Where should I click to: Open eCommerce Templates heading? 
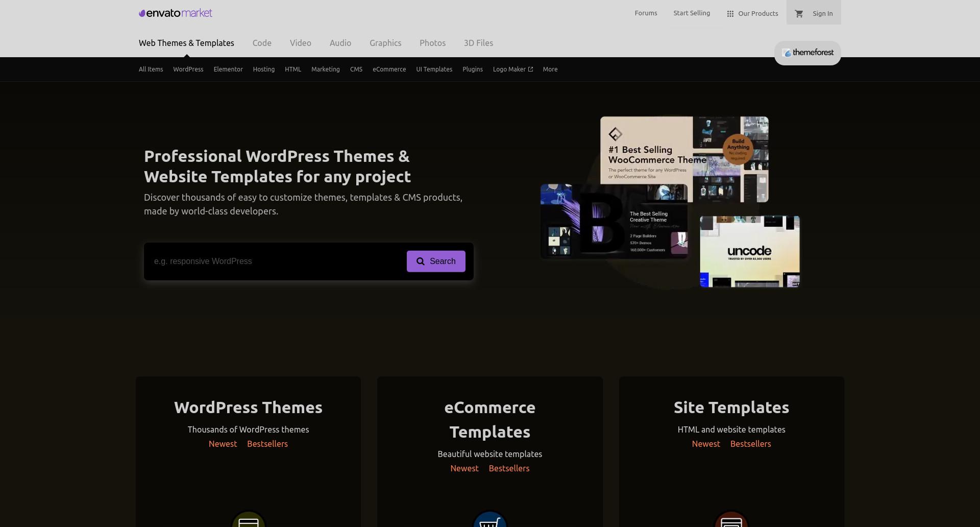point(490,420)
